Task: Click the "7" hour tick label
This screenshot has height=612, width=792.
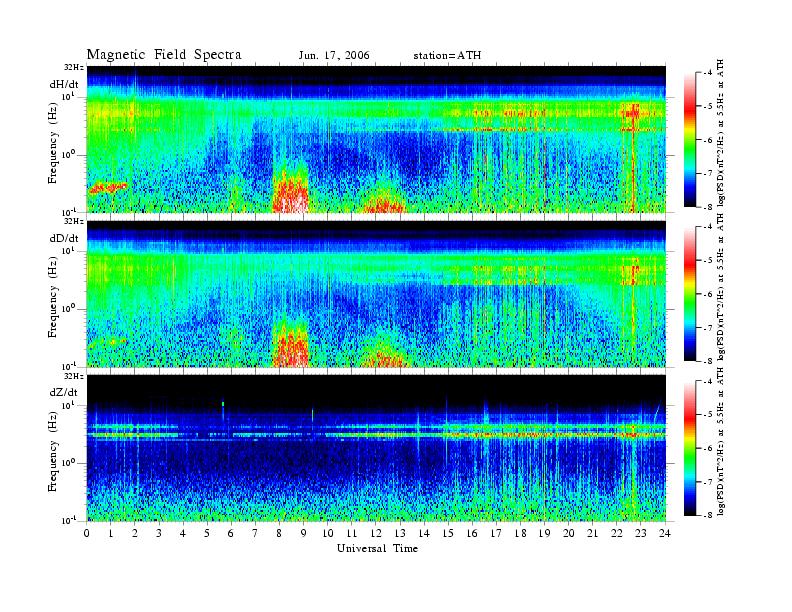Action: pos(256,533)
